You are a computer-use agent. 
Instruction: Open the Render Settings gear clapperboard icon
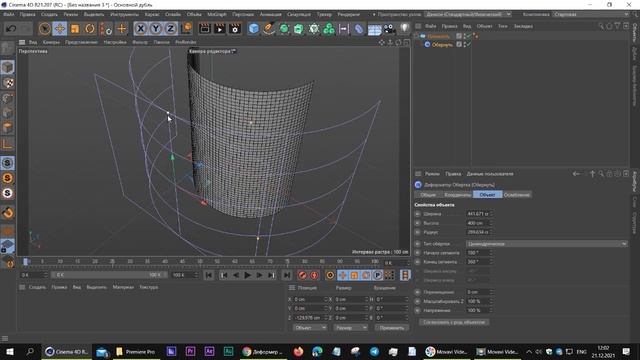(235, 29)
